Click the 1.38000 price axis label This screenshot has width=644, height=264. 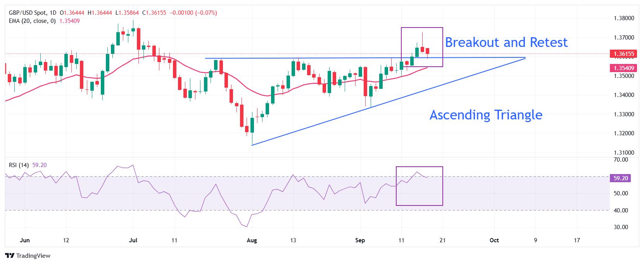click(624, 18)
